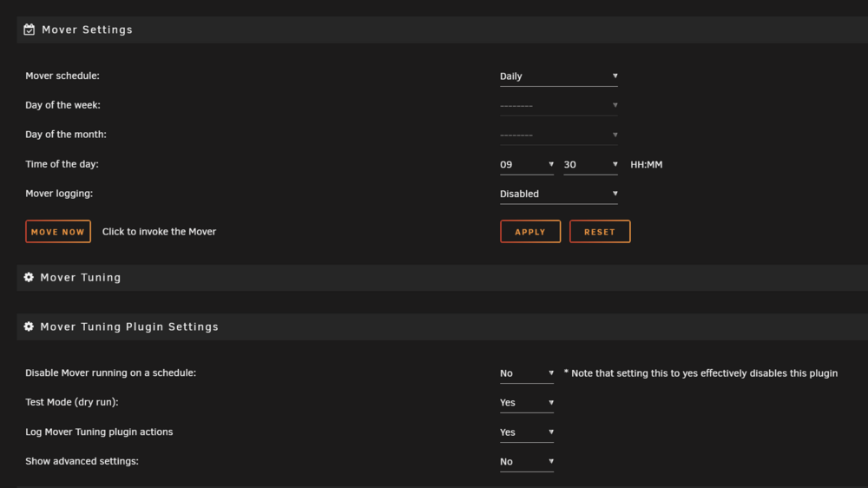The height and width of the screenshot is (488, 868).
Task: Click the MOVE NOW button
Action: pyautogui.click(x=58, y=232)
